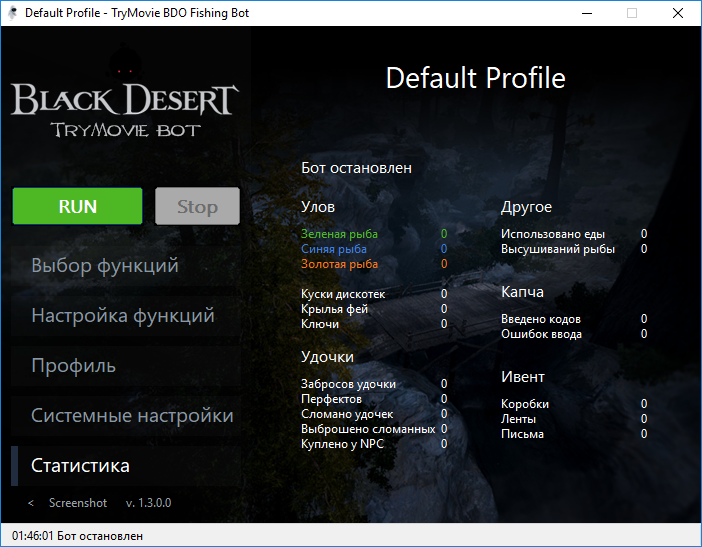Minimize the TryMovie BDO Fishing Bot window
702x547 pixels.
tap(587, 13)
